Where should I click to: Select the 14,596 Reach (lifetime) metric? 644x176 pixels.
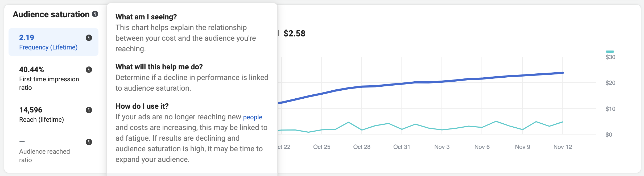coord(53,114)
